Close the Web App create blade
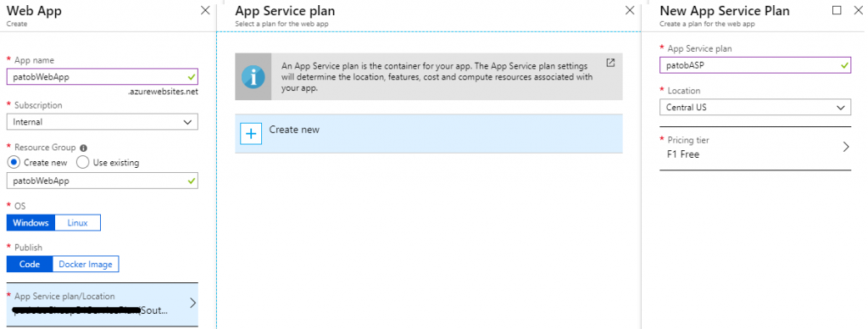Screen dimensions: 868x329 (205, 10)
